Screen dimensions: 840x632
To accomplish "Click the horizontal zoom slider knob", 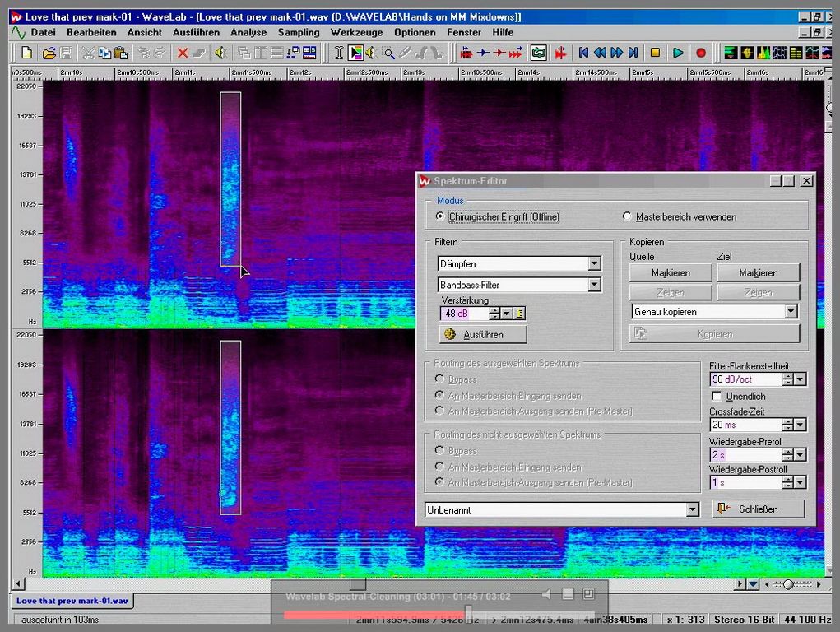I will (x=788, y=584).
